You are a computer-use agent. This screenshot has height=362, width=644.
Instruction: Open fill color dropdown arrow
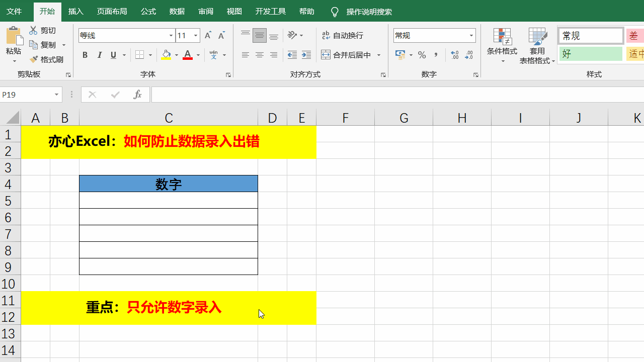coord(177,55)
